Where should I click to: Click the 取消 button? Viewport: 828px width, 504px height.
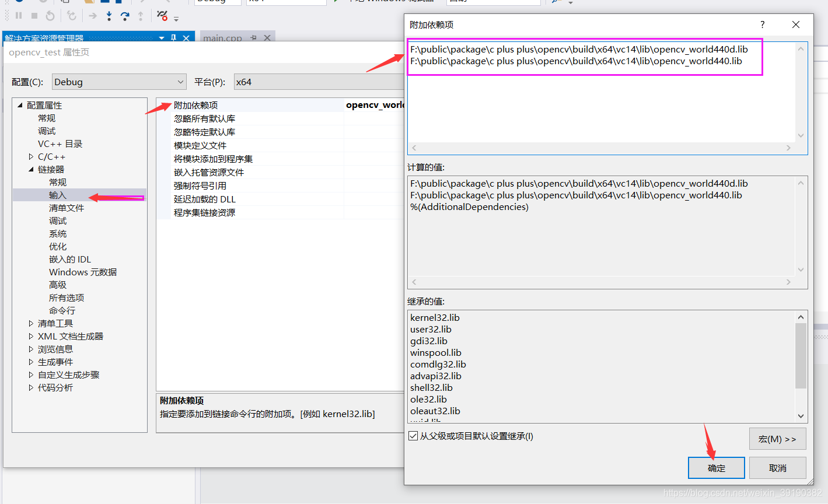(x=777, y=468)
